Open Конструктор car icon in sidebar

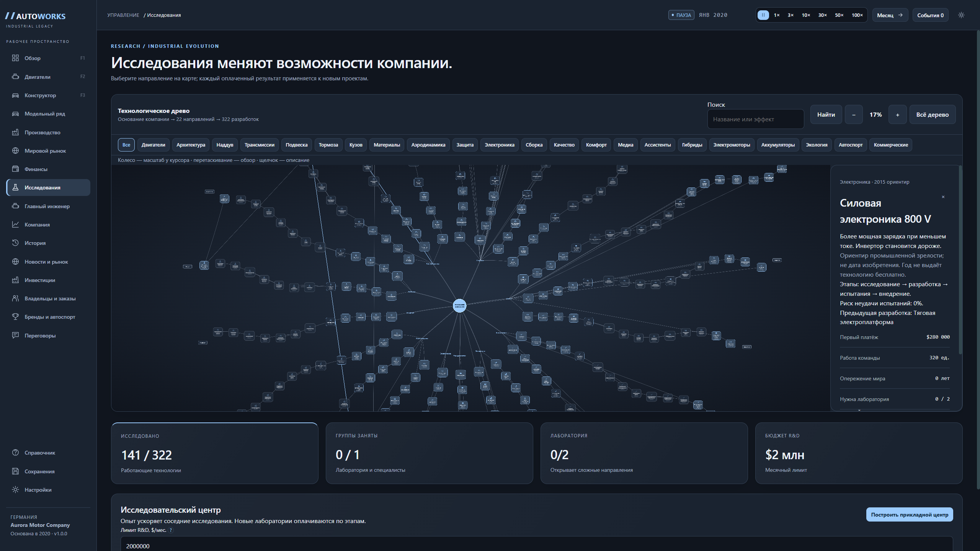[15, 95]
